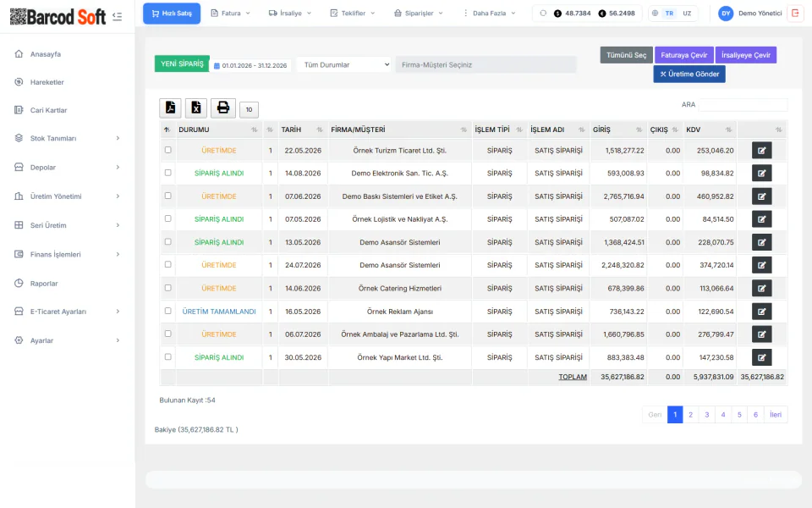
Task: Check the Demo Baskı Sistemleri row
Action: (167, 196)
